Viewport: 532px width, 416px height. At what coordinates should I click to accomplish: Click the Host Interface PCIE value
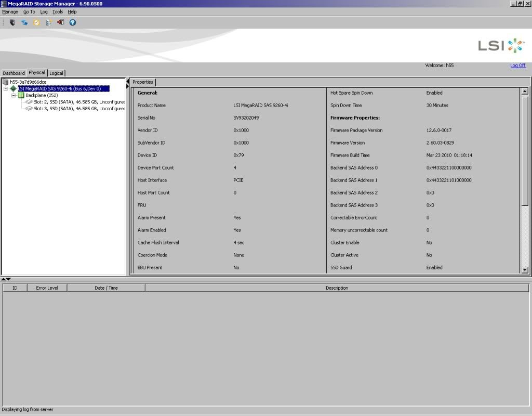tap(238, 180)
